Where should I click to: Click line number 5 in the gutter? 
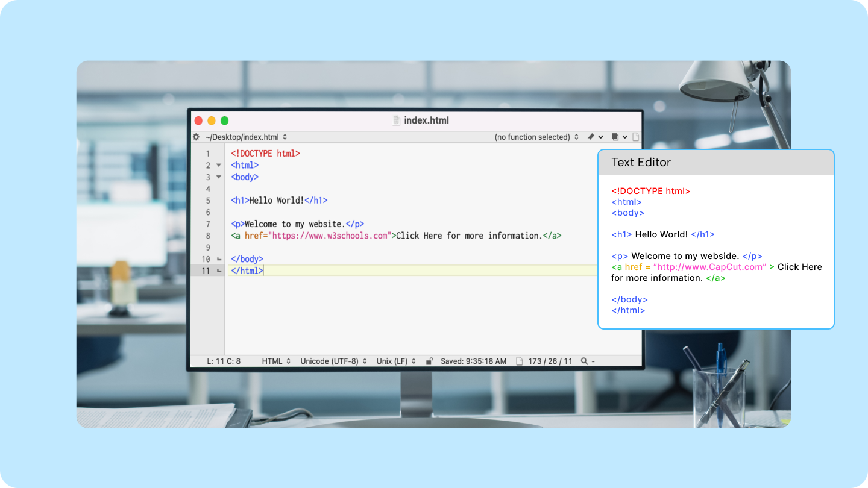208,200
